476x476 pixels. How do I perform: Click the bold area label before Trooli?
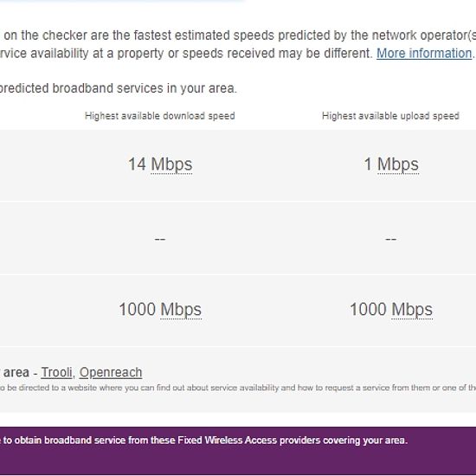tap(16, 372)
